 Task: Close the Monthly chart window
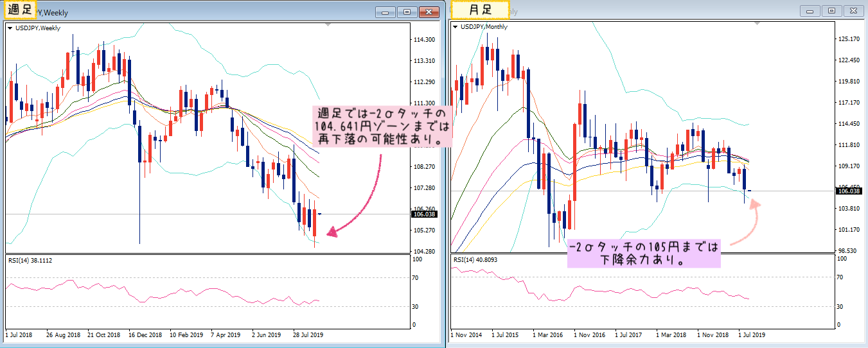tap(853, 11)
